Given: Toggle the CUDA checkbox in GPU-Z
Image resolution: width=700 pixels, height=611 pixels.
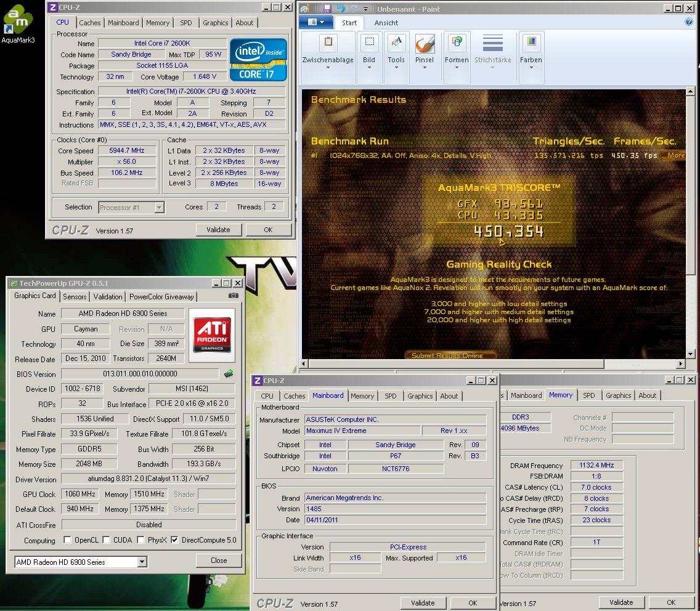Looking at the screenshot, I should tap(106, 540).
